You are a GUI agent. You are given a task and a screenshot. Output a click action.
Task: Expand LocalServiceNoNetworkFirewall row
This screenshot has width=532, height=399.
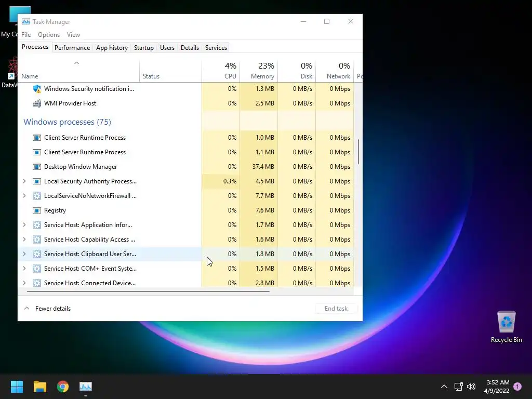coord(24,196)
